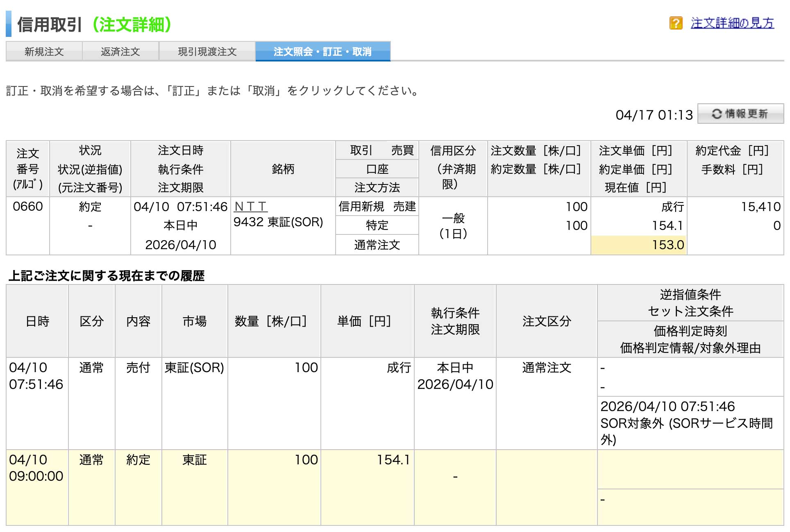Viewport: 790px width, 532px height.
Task: Click the 9432 東証(SOR) stock code text
Action: click(278, 222)
